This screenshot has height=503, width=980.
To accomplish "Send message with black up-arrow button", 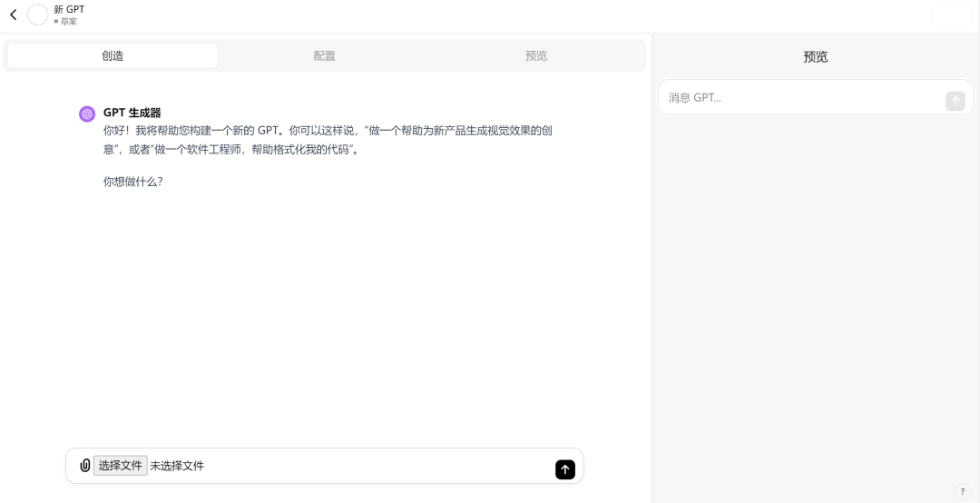I will click(x=565, y=469).
